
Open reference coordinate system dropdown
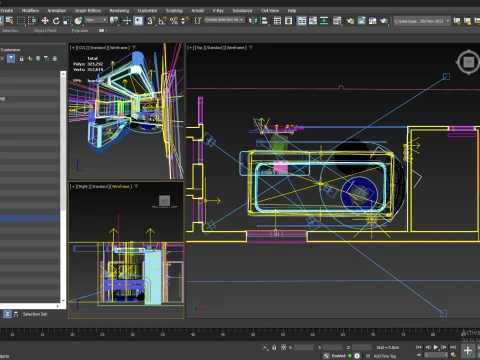(96, 20)
